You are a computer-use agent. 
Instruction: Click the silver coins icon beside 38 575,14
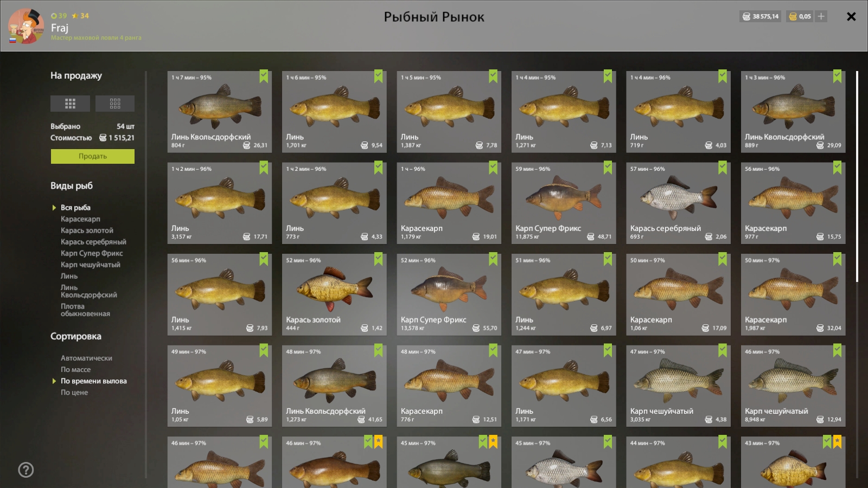point(746,16)
